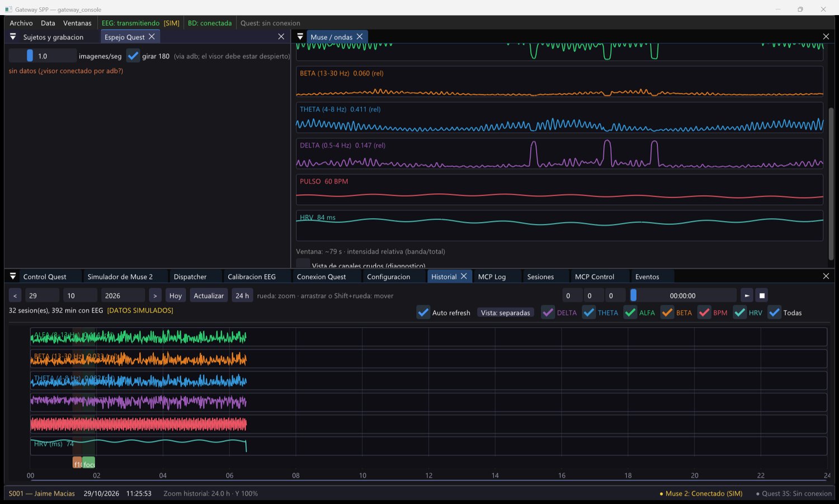Stop history playback
This screenshot has height=504, width=839.
point(762,295)
